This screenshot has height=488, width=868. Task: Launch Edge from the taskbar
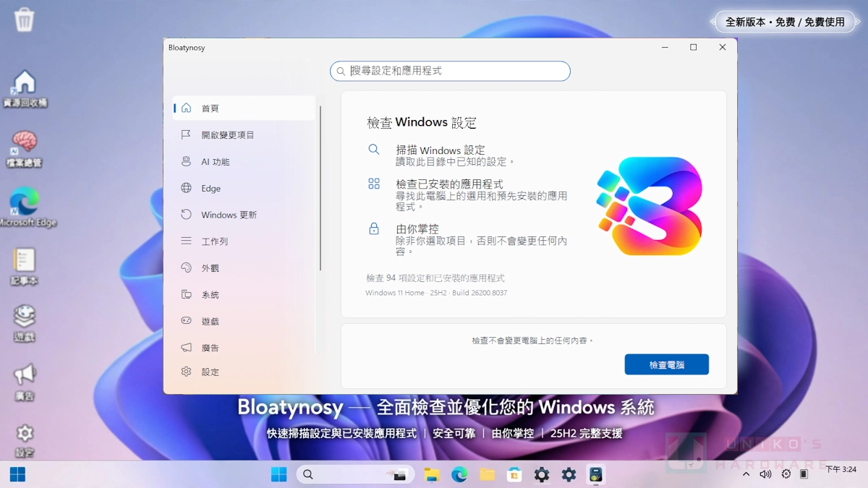coord(459,474)
